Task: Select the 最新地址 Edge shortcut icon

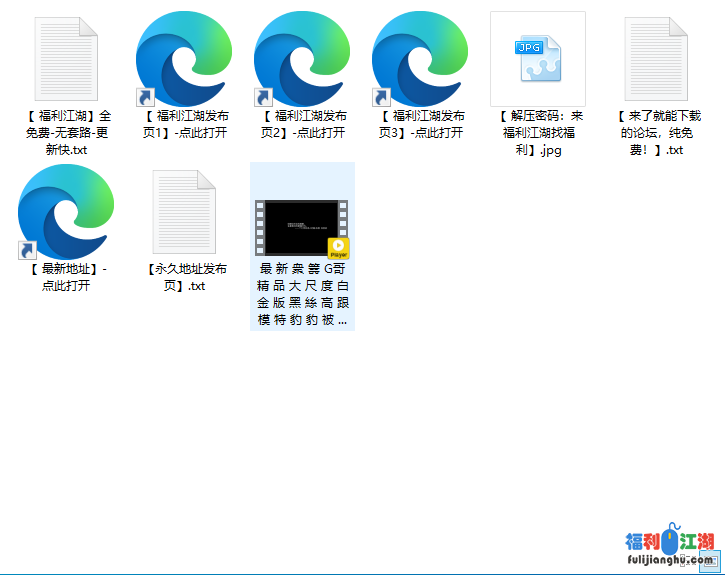Action: coord(67,212)
